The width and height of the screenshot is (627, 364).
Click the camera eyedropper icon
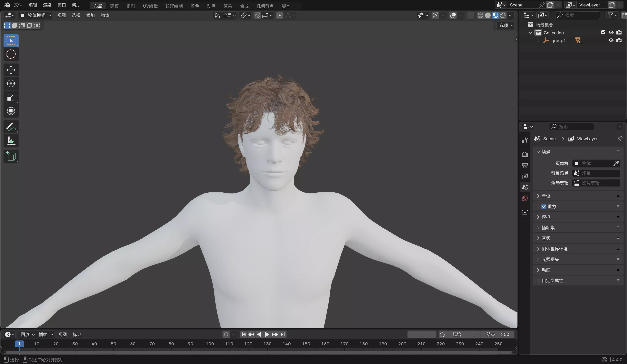[x=616, y=163]
